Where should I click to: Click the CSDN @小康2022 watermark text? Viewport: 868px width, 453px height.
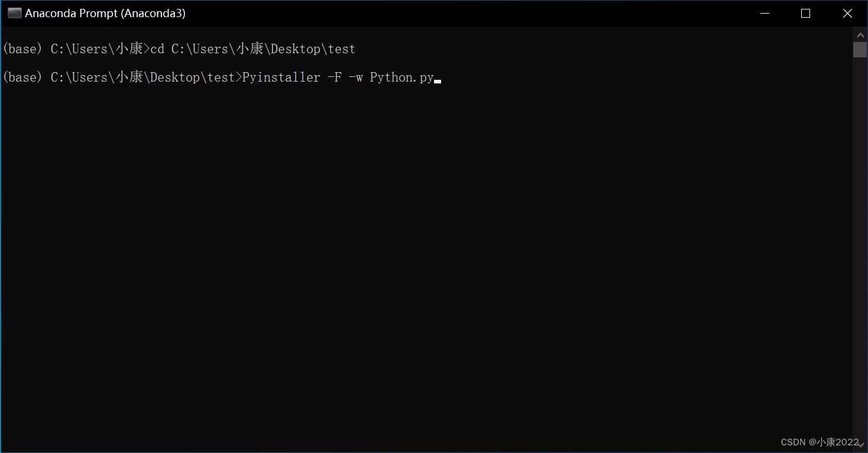[x=819, y=442]
